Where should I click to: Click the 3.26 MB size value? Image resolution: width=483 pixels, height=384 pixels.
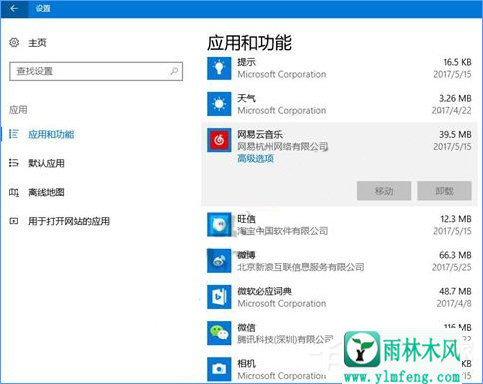click(x=455, y=98)
